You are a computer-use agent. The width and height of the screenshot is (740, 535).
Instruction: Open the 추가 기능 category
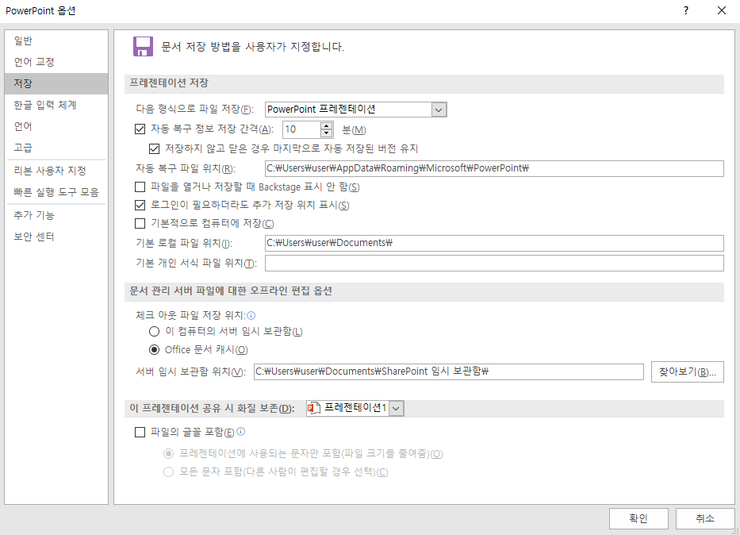(x=56, y=215)
